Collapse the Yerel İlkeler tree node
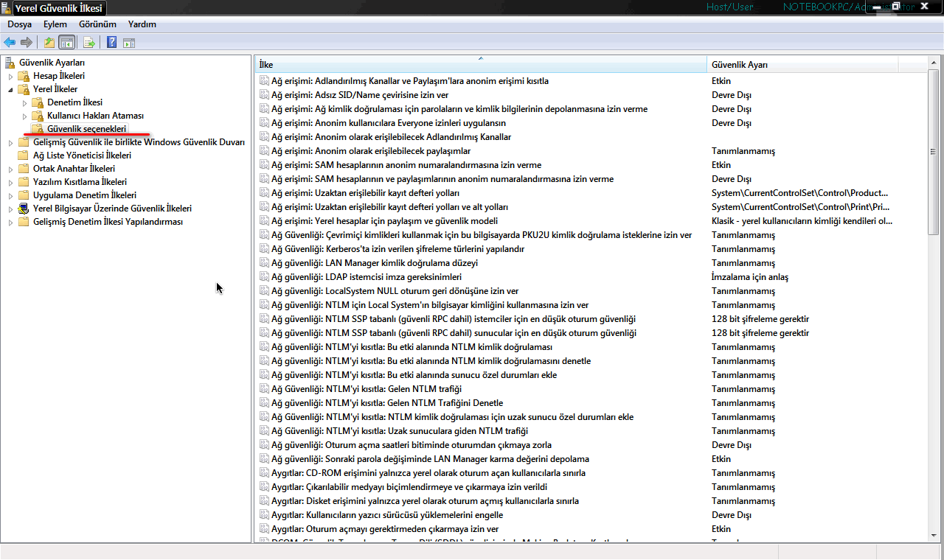 (x=10, y=89)
